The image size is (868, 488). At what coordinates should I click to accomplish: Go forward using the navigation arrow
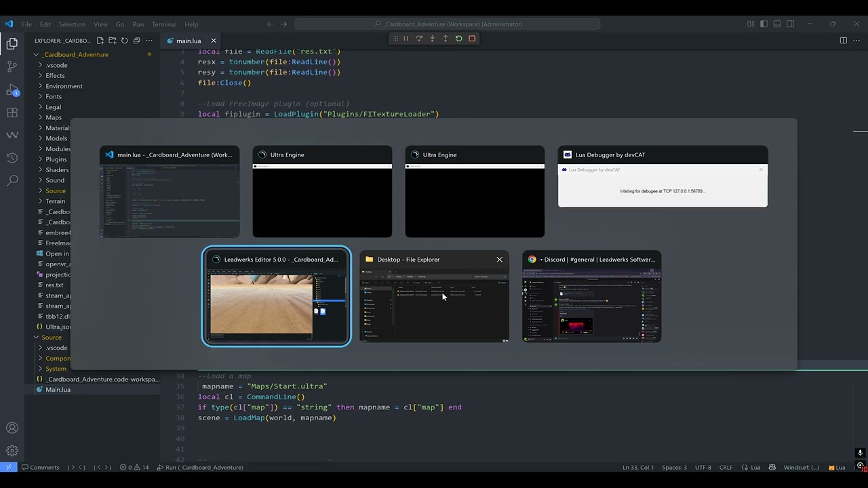pos(284,24)
